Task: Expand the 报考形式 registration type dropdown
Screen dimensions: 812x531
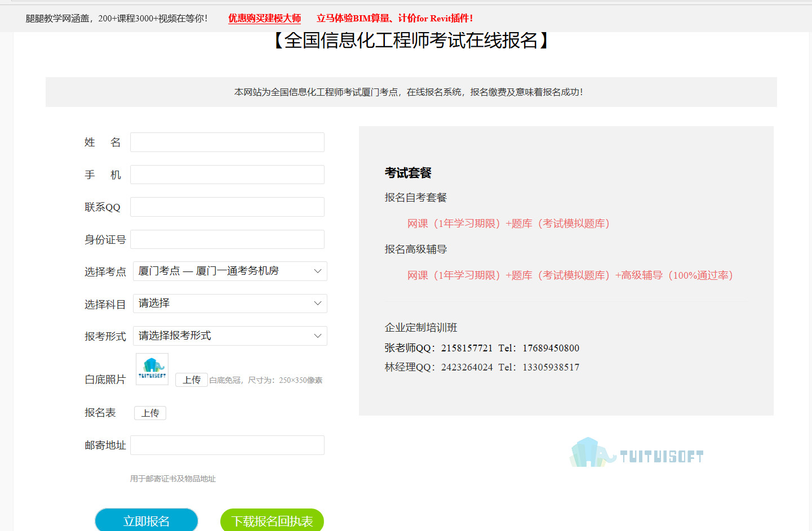Action: [230, 336]
